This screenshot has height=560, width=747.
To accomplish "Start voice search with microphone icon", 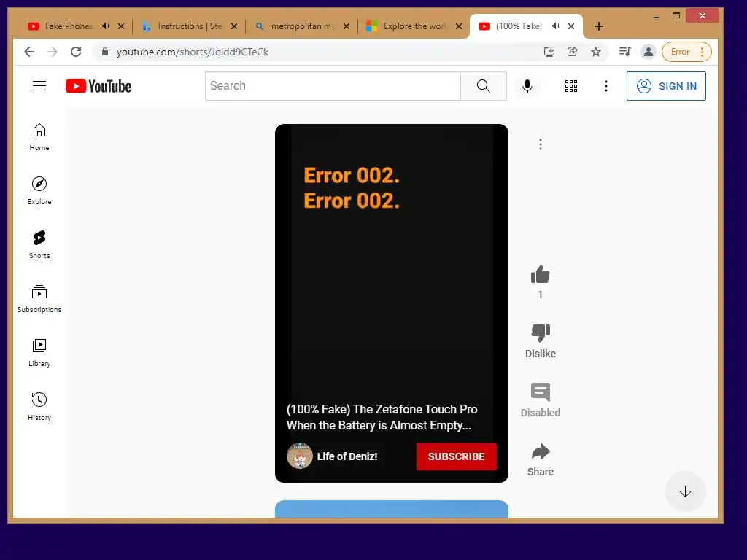I will point(527,86).
